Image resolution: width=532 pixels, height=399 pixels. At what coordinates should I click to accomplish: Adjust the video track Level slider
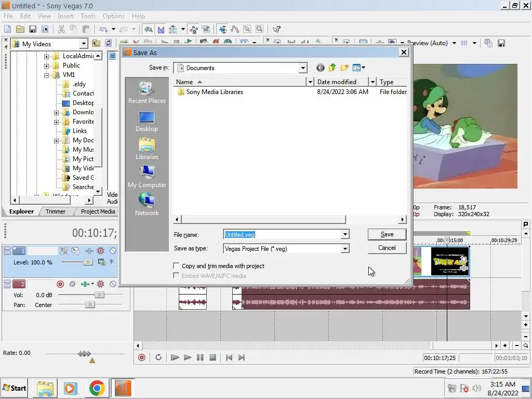(x=88, y=262)
